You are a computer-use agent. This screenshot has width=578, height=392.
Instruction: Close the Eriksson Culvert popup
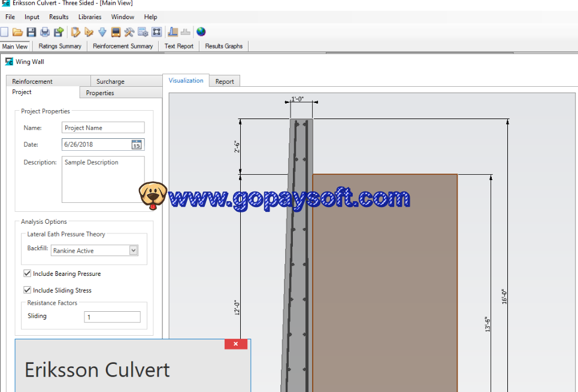coord(236,344)
